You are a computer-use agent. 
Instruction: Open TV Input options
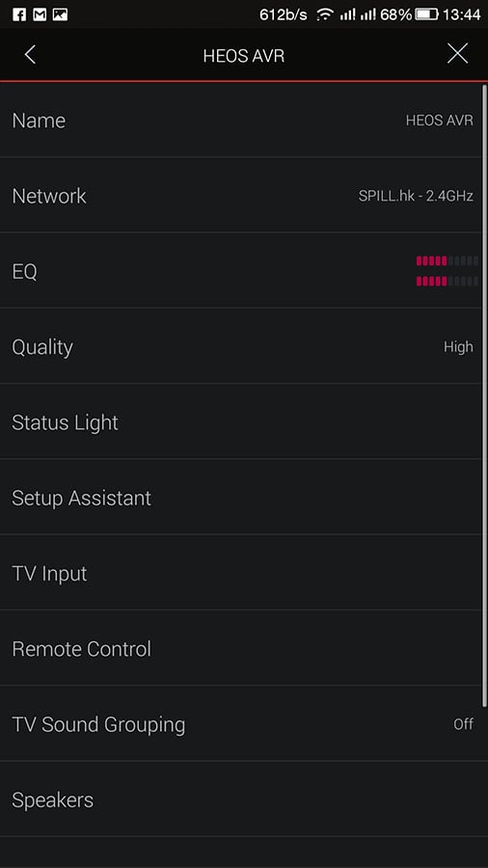(241, 572)
